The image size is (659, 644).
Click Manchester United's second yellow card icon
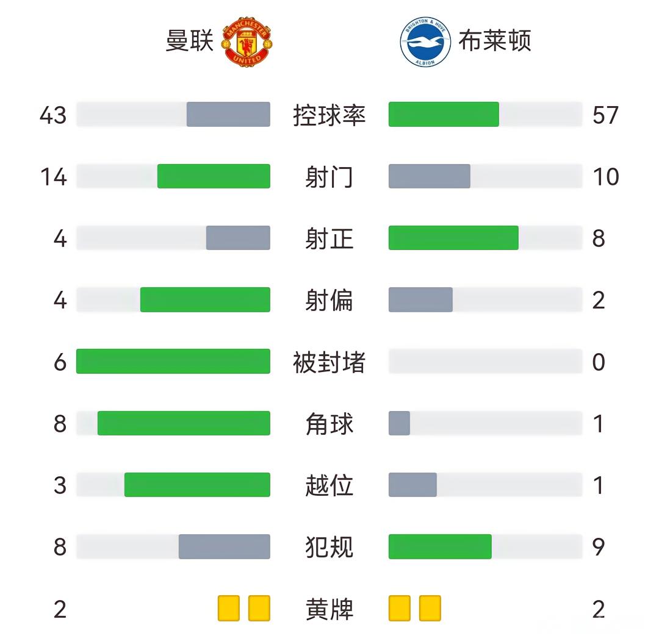coord(259,608)
